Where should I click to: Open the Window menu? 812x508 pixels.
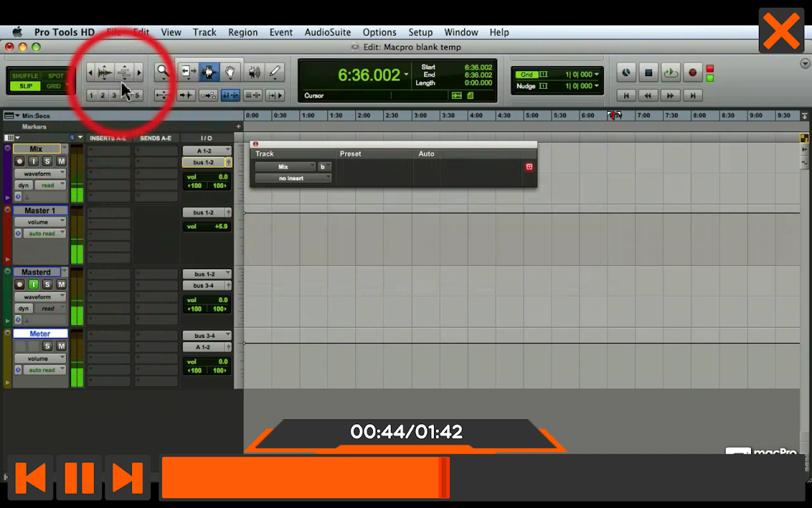461,32
